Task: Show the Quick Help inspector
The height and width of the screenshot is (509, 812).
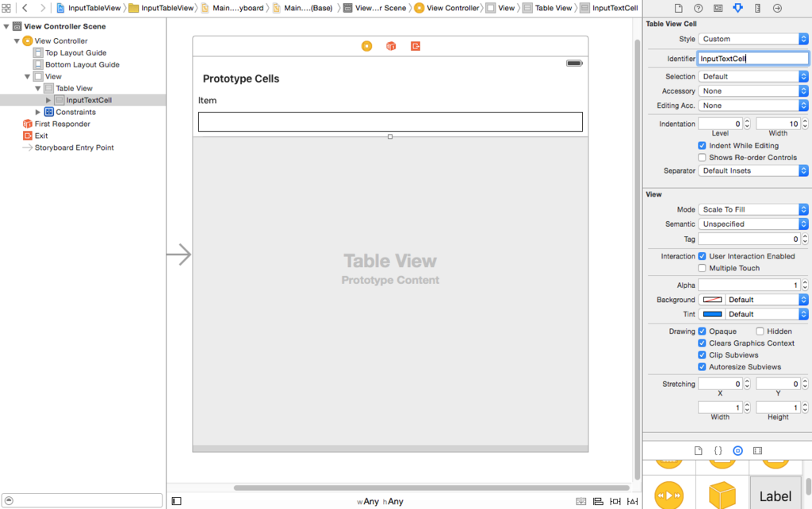Action: pos(698,8)
